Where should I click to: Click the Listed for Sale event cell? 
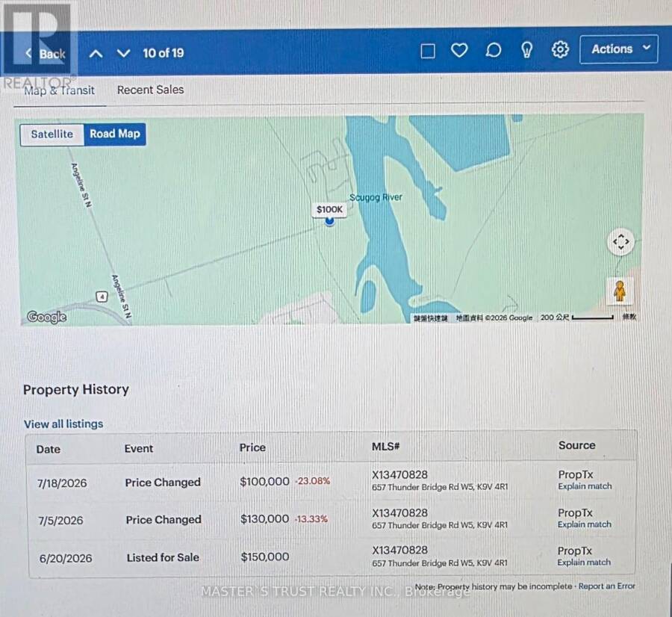point(163,557)
